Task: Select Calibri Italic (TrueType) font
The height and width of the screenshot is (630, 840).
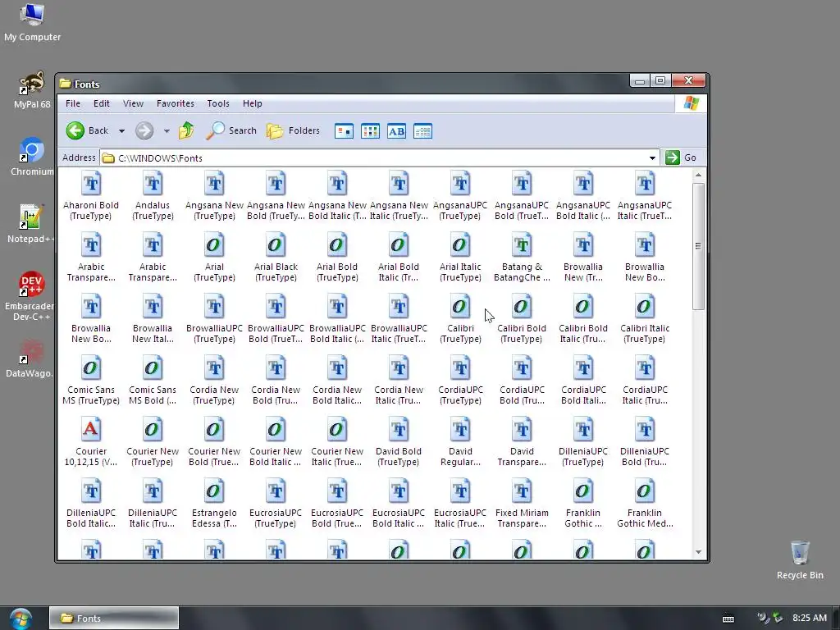Action: click(x=645, y=307)
